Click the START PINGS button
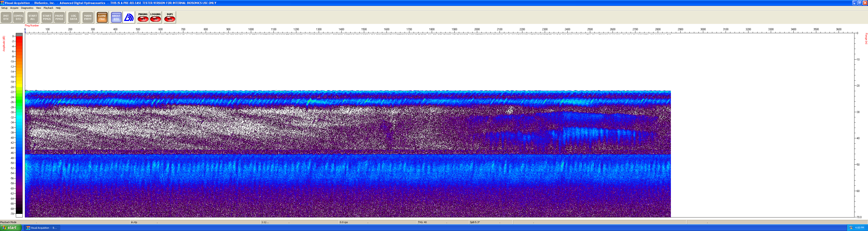The height and width of the screenshot is (231, 868). [x=47, y=17]
